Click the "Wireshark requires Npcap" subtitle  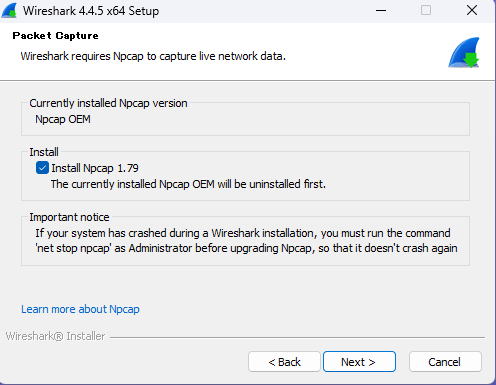tap(153, 56)
